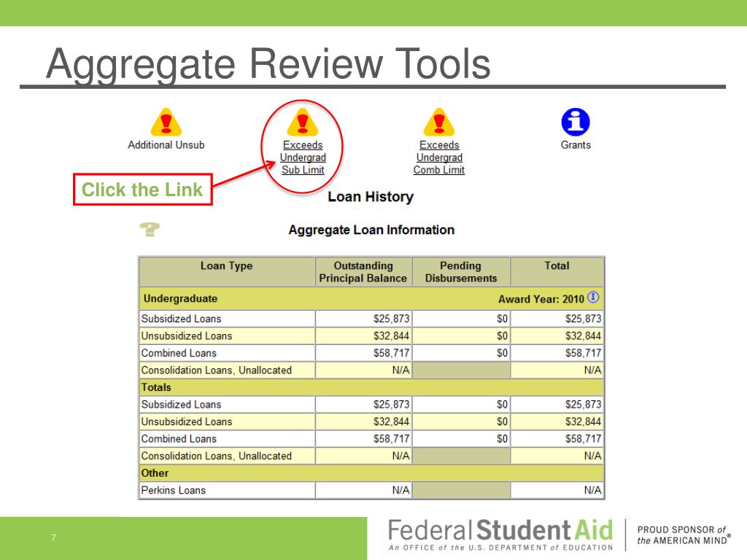This screenshot has height=560, width=747.
Task: Click the Pending Disbursements column header
Action: (x=461, y=272)
